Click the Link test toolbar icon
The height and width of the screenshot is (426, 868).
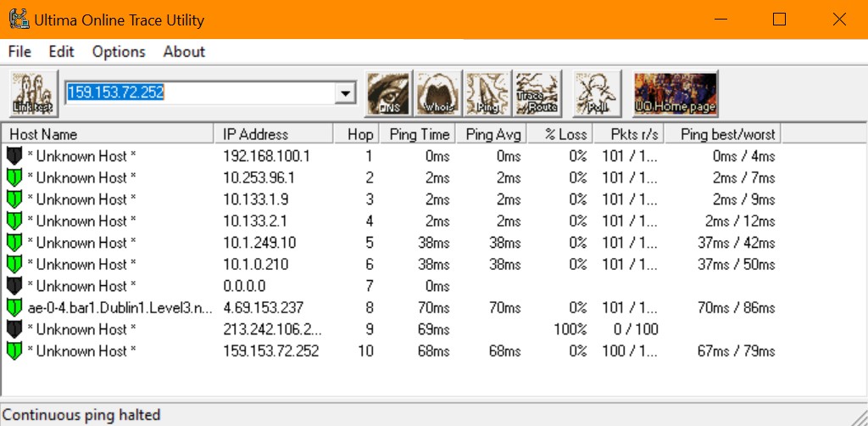pos(32,92)
